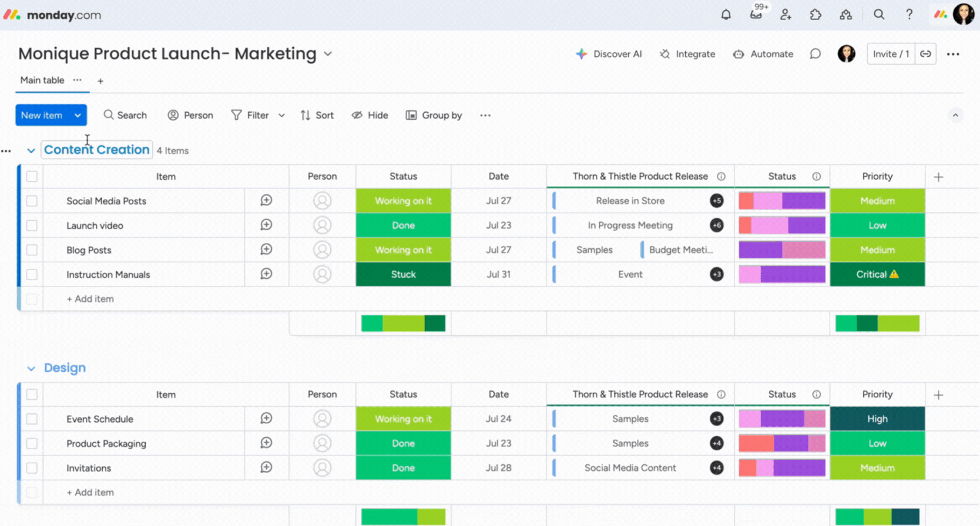Tick the Product Packaging row checkbox
The width and height of the screenshot is (980, 526).
coord(32,444)
